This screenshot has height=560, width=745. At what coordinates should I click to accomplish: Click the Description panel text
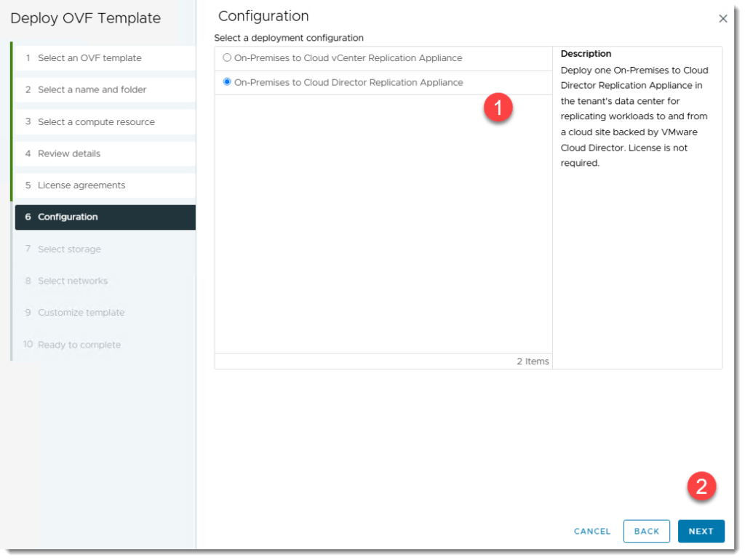click(x=634, y=116)
